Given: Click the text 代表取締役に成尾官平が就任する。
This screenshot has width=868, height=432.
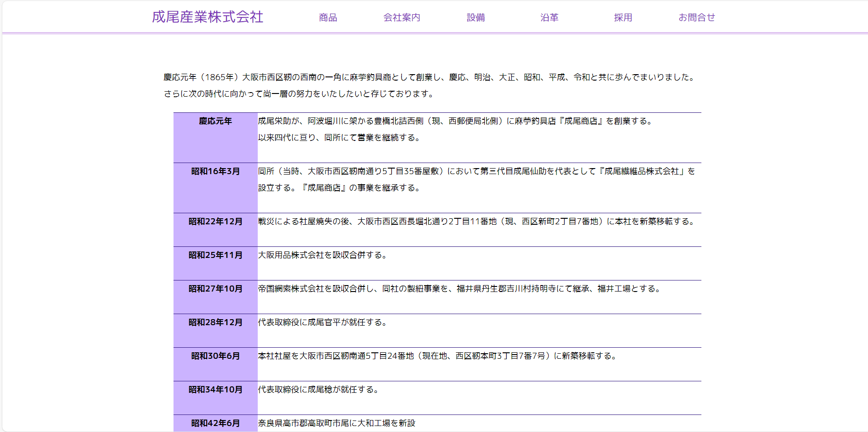Looking at the screenshot, I should 323,322.
